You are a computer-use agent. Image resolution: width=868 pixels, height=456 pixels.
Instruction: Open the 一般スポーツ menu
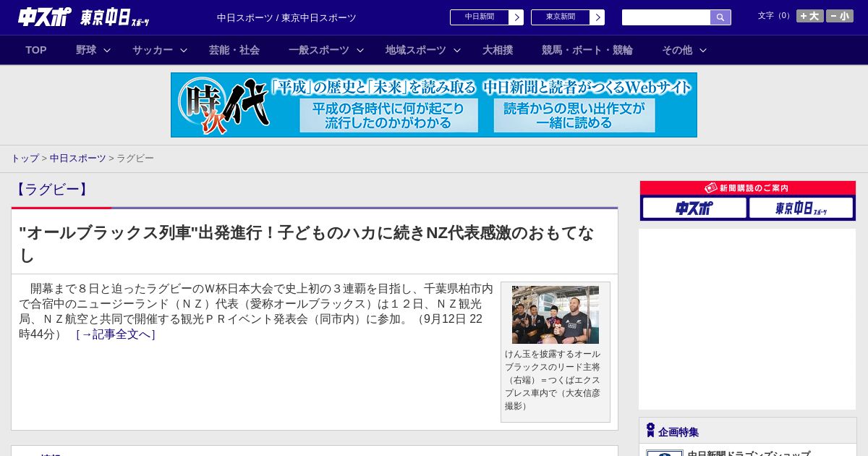[x=319, y=50]
